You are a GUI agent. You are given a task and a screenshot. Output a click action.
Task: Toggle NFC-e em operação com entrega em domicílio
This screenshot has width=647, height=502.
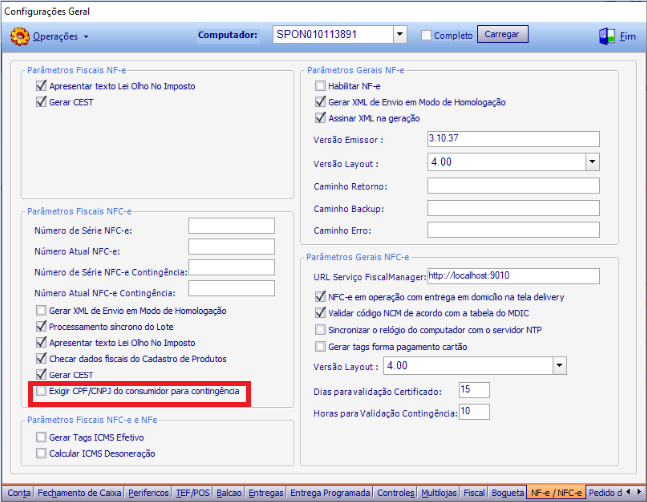(320, 297)
